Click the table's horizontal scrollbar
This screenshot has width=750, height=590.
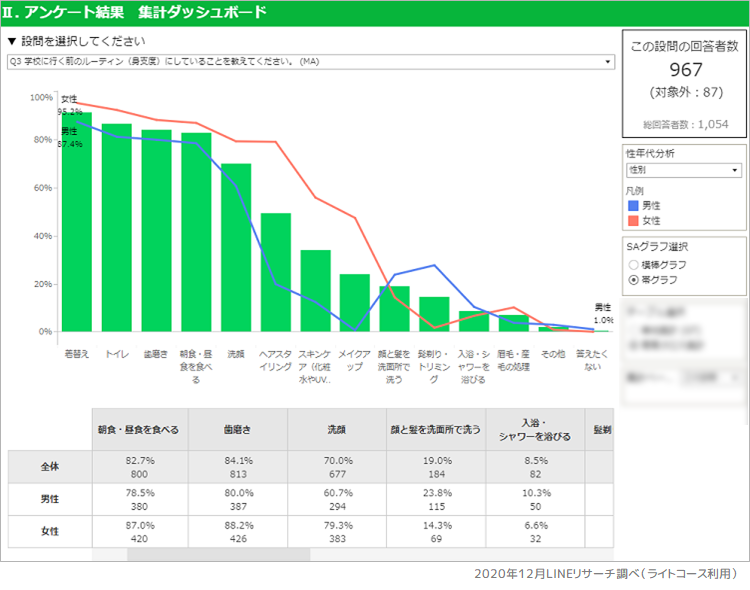point(218,554)
